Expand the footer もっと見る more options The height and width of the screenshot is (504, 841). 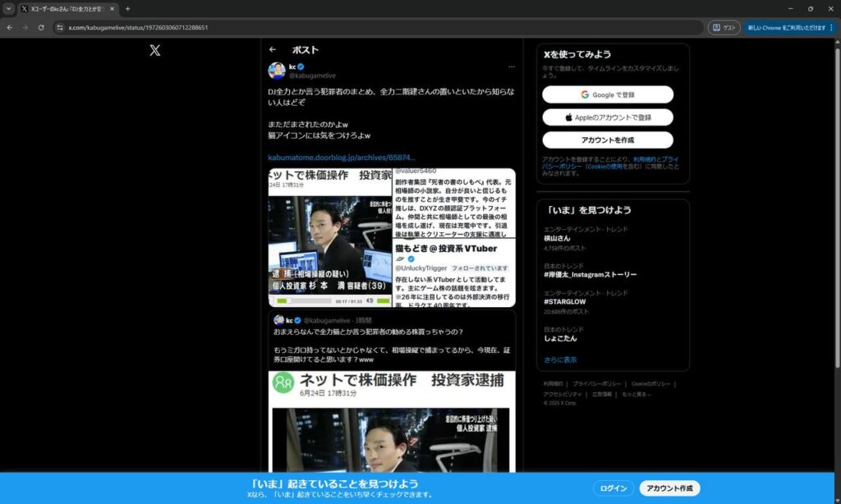pos(636,394)
